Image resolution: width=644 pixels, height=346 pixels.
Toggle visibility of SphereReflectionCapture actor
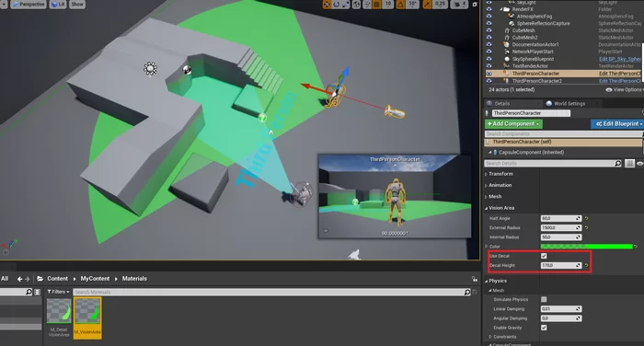(x=489, y=23)
